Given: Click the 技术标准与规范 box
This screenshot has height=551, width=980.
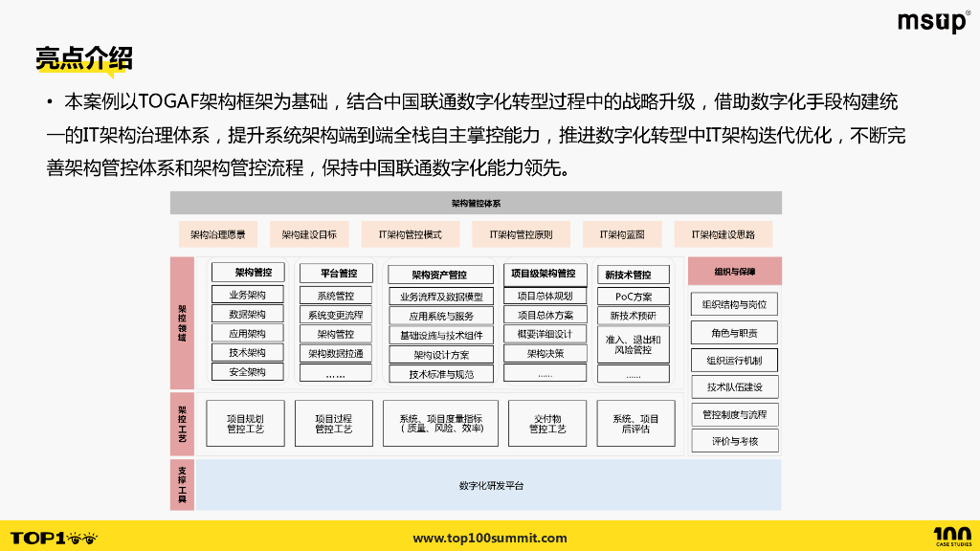Looking at the screenshot, I should (441, 374).
